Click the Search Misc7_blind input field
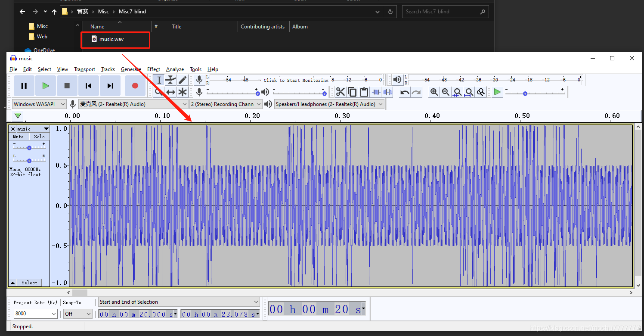644x336 pixels. [445, 12]
